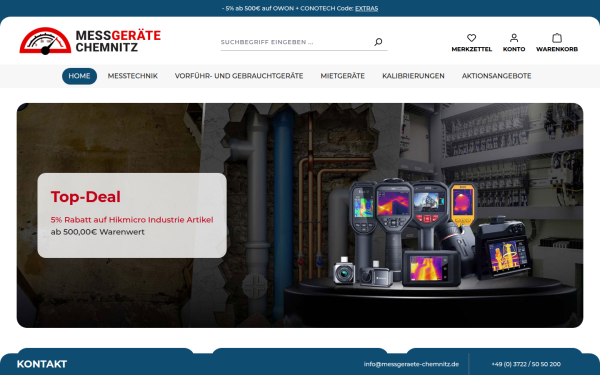Click the search magnifier icon
The image size is (600, 375).
tap(378, 42)
